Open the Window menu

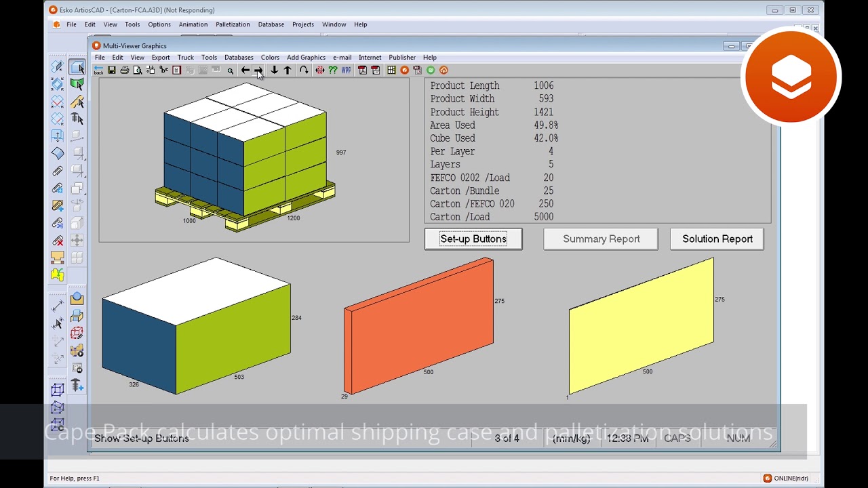point(334,24)
